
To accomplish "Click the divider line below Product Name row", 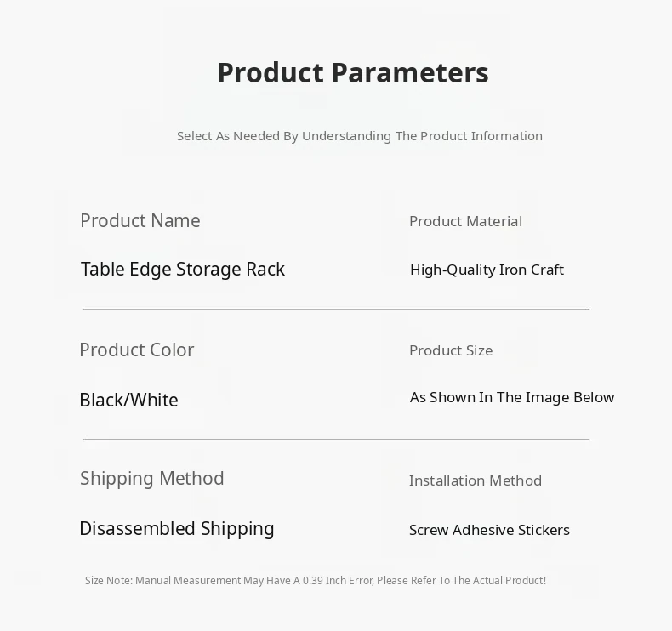I will point(335,310).
